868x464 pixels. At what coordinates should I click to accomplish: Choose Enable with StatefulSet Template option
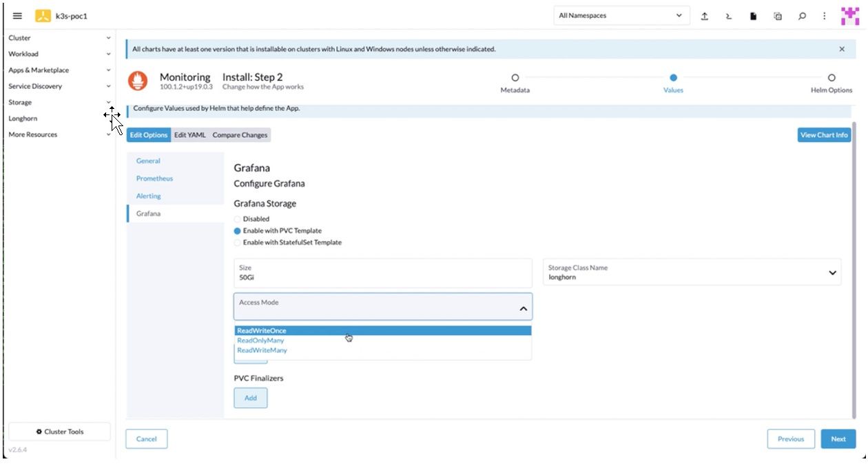click(238, 243)
